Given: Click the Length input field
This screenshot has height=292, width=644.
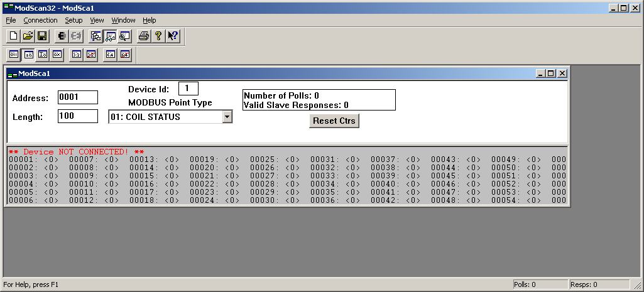Looking at the screenshot, I should point(78,116).
